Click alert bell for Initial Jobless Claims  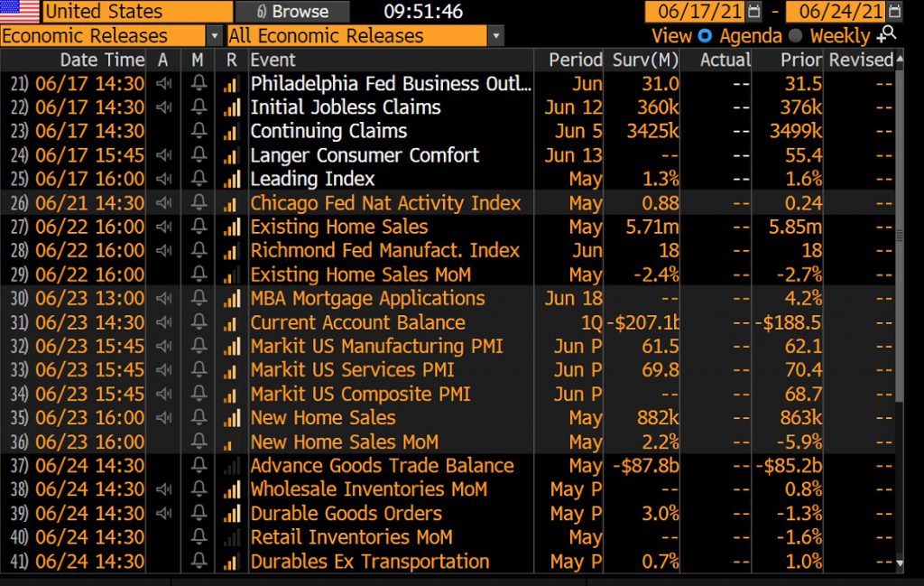(199, 107)
